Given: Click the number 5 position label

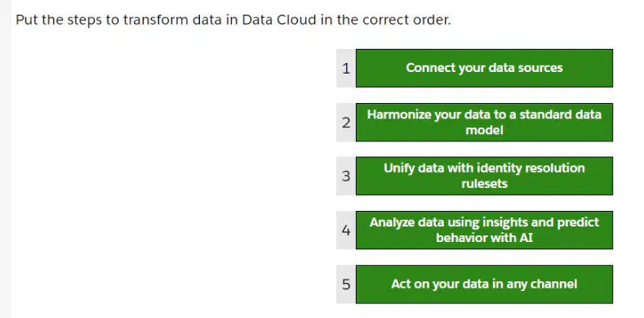Looking at the screenshot, I should coord(346,284).
